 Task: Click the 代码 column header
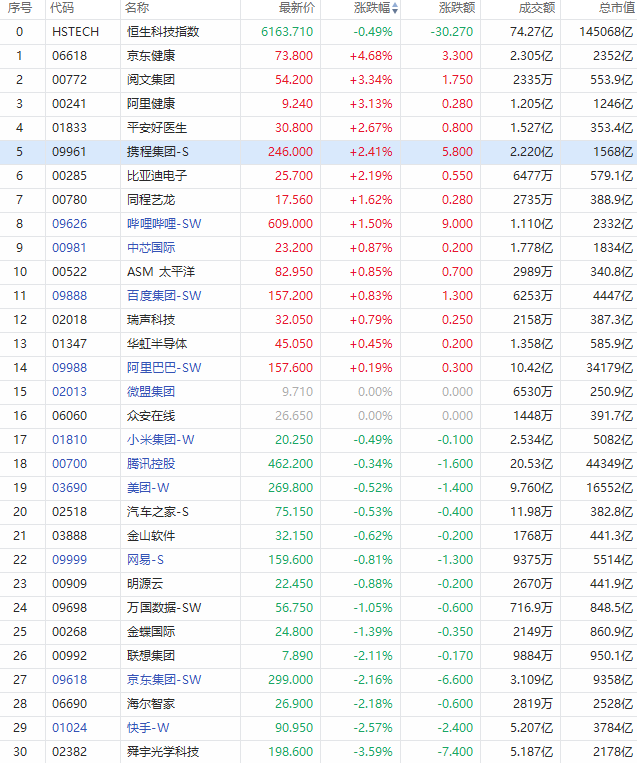[x=62, y=8]
